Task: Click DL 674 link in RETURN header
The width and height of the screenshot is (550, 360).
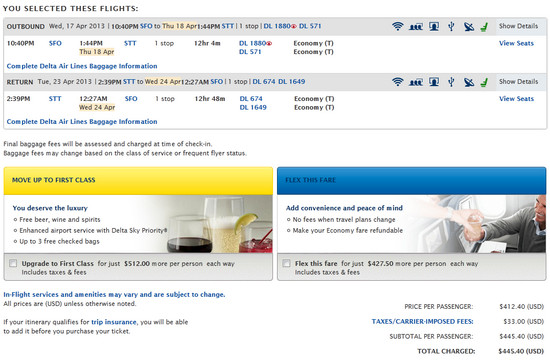Action: pos(264,81)
